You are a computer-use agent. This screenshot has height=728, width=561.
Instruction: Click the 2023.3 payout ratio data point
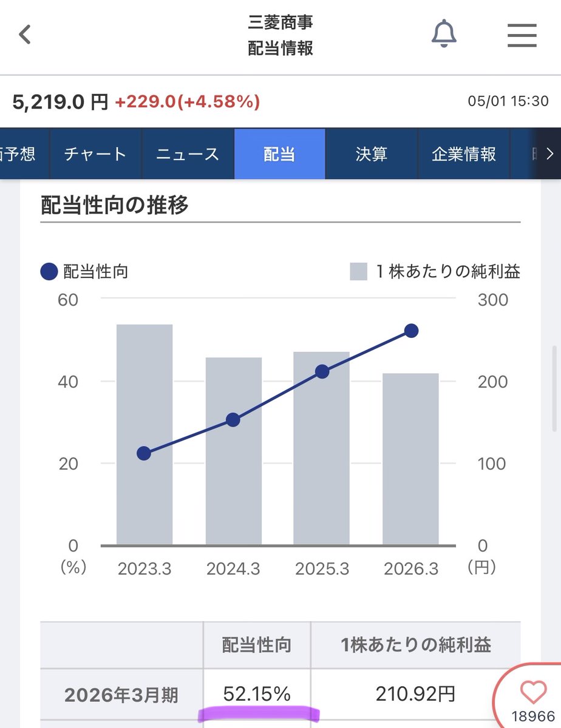pos(144,453)
